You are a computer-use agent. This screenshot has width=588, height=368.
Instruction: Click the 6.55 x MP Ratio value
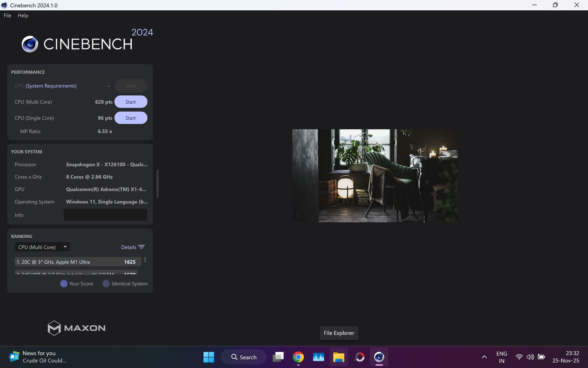tap(105, 131)
